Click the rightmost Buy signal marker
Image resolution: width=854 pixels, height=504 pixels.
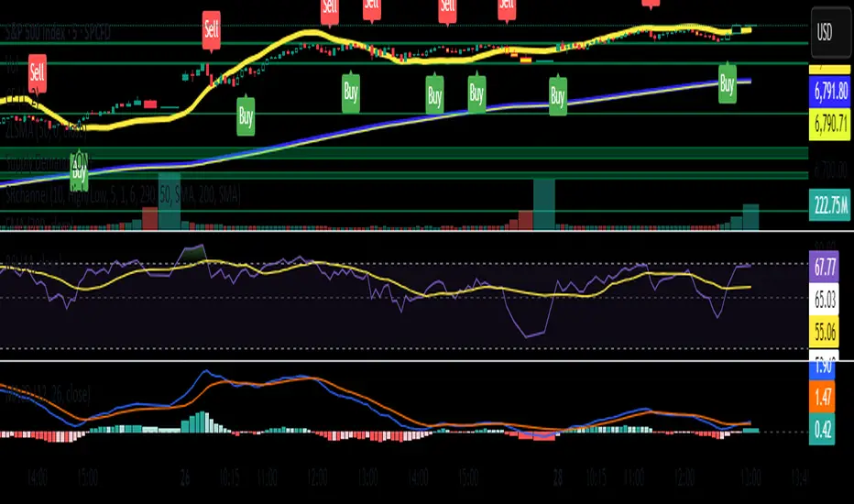(728, 83)
